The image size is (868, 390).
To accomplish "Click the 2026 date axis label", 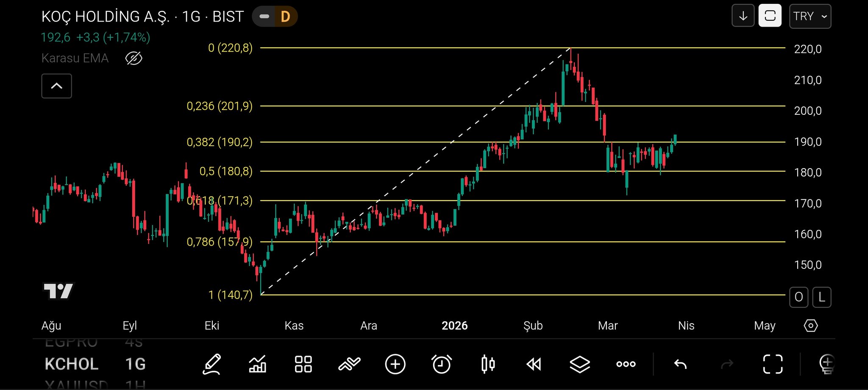I will 454,326.
